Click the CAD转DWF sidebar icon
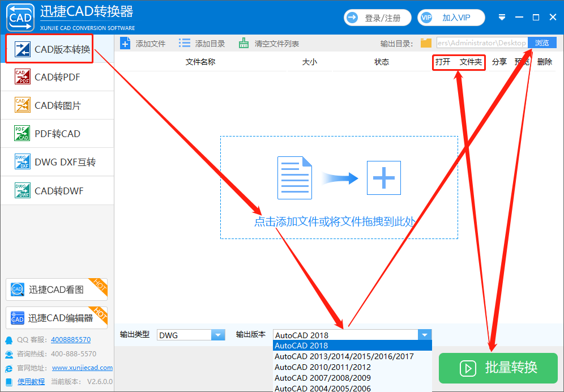Screen dimensions: 564x392 (x=22, y=190)
